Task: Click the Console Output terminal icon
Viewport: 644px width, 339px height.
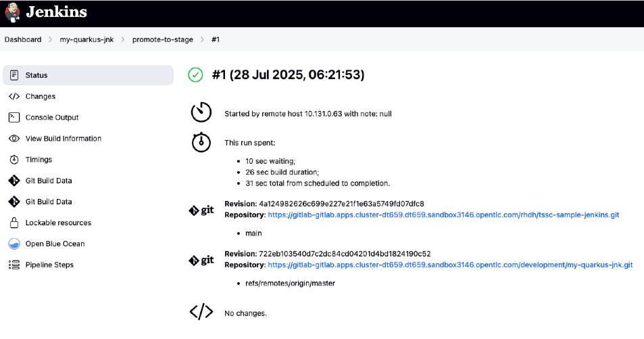Action: point(14,117)
